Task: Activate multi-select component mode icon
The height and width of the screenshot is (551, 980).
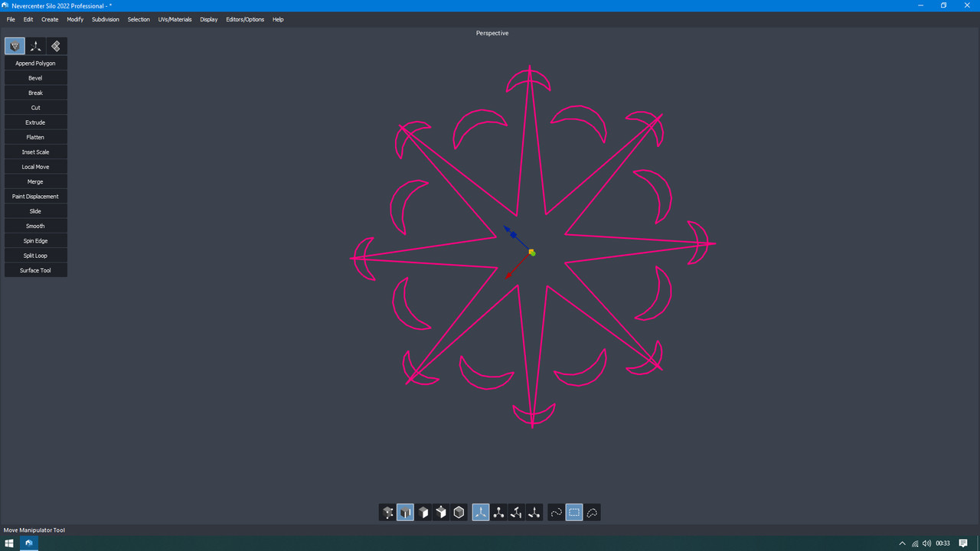Action: point(441,513)
